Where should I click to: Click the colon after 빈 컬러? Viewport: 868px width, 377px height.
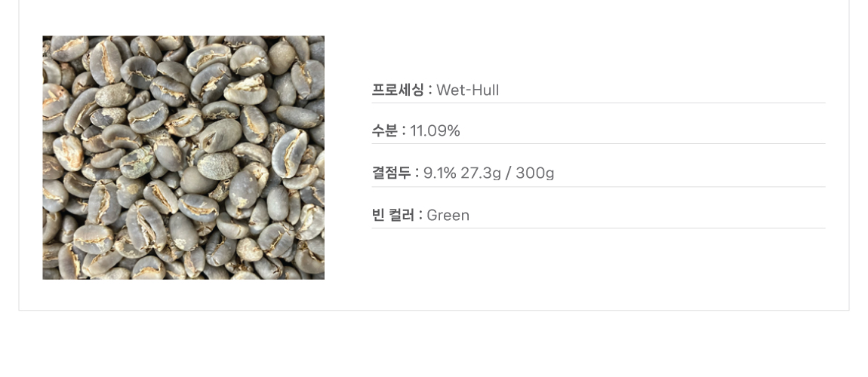click(420, 216)
